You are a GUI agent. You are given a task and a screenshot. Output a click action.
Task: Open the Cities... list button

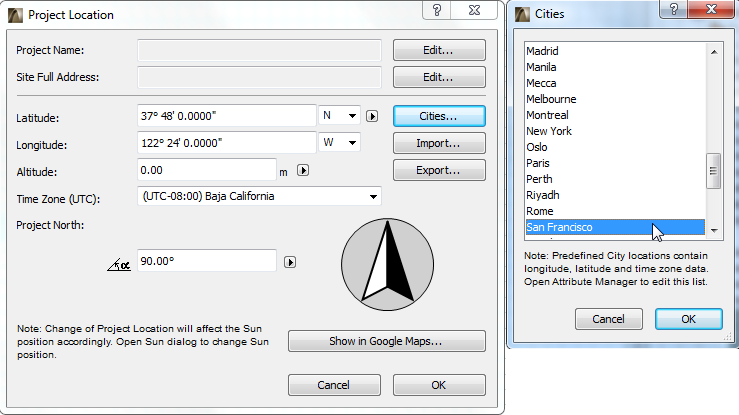pos(439,116)
